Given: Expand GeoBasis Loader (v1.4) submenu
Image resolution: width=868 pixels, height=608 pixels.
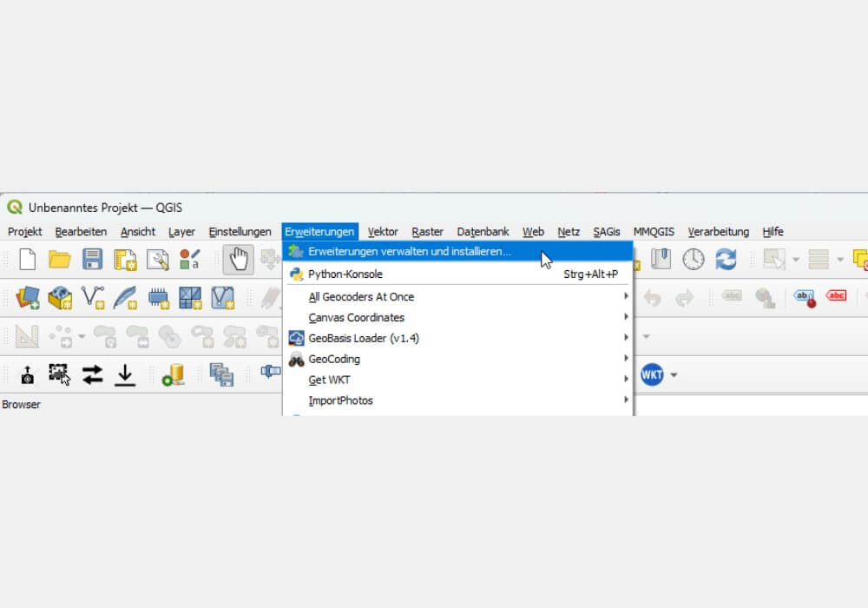Looking at the screenshot, I should 457,338.
